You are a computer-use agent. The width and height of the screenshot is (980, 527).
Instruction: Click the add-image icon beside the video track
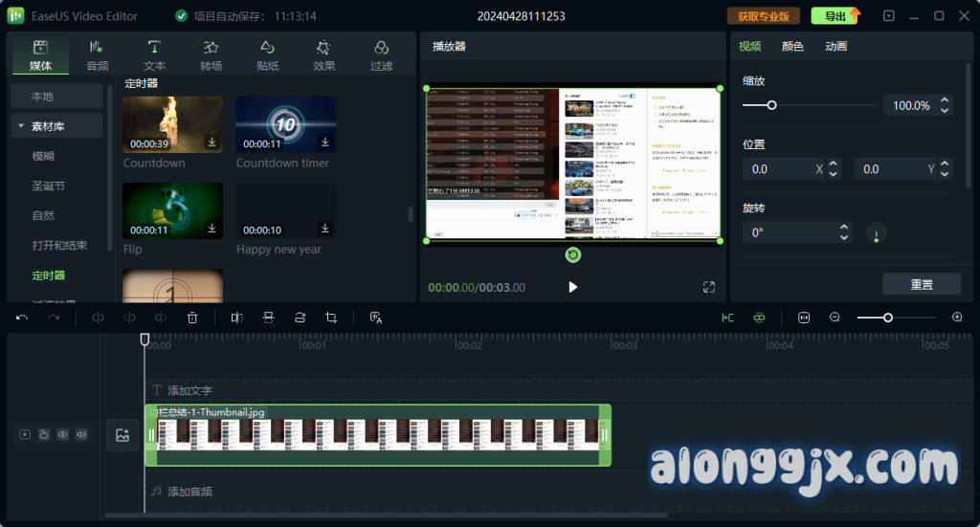122,435
